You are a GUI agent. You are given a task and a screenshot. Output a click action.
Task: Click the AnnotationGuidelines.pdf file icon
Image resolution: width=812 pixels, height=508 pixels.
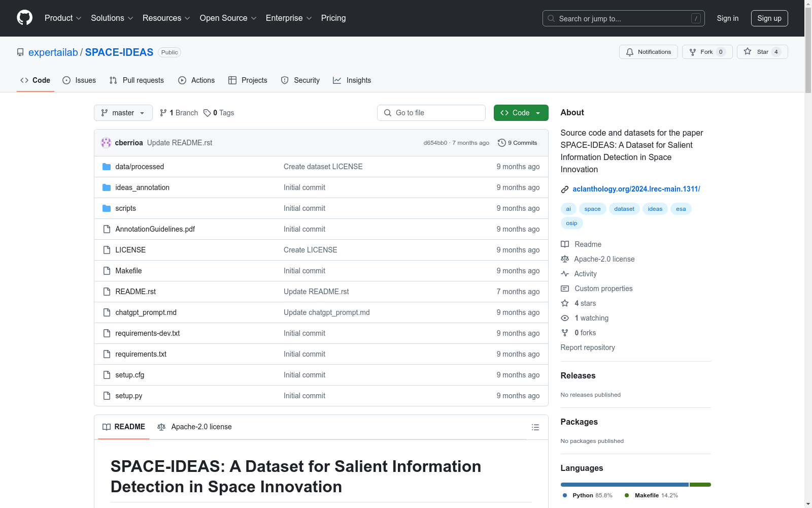tap(107, 229)
